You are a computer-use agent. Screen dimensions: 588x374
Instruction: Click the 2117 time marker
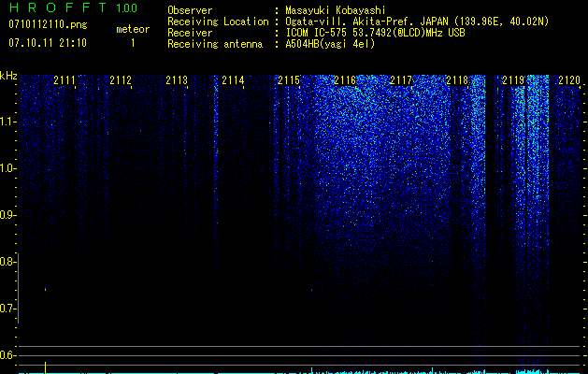point(401,79)
